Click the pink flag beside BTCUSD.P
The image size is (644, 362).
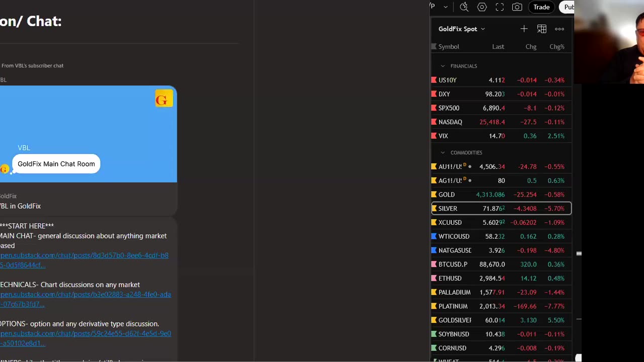click(434, 264)
